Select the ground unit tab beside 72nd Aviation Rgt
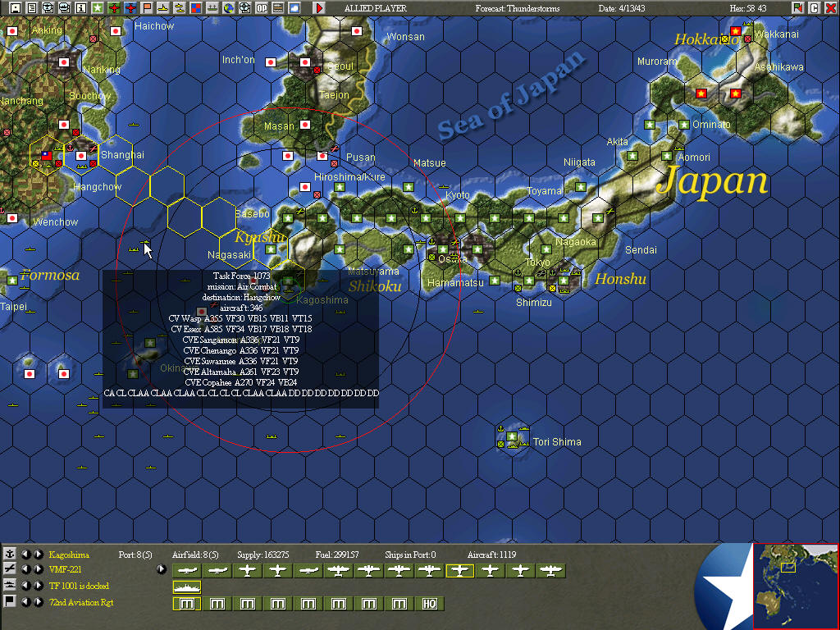Image resolution: width=840 pixels, height=630 pixels. pyautogui.click(x=10, y=602)
